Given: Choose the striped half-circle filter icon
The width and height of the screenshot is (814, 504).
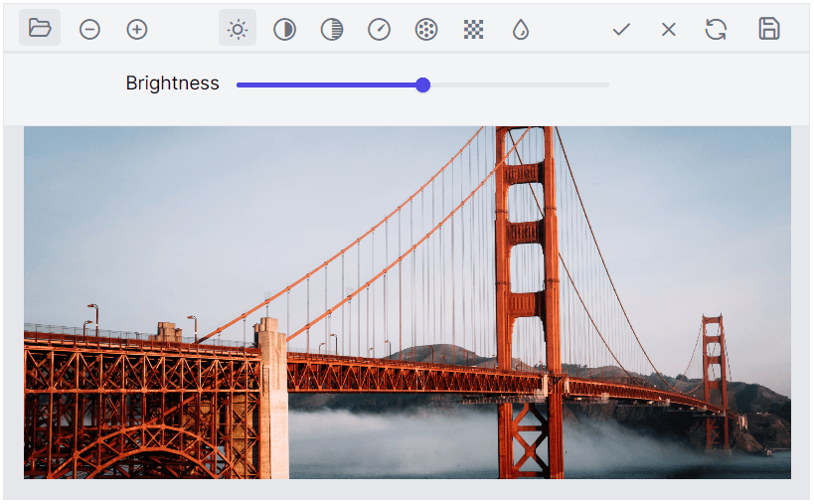Looking at the screenshot, I should [x=332, y=30].
